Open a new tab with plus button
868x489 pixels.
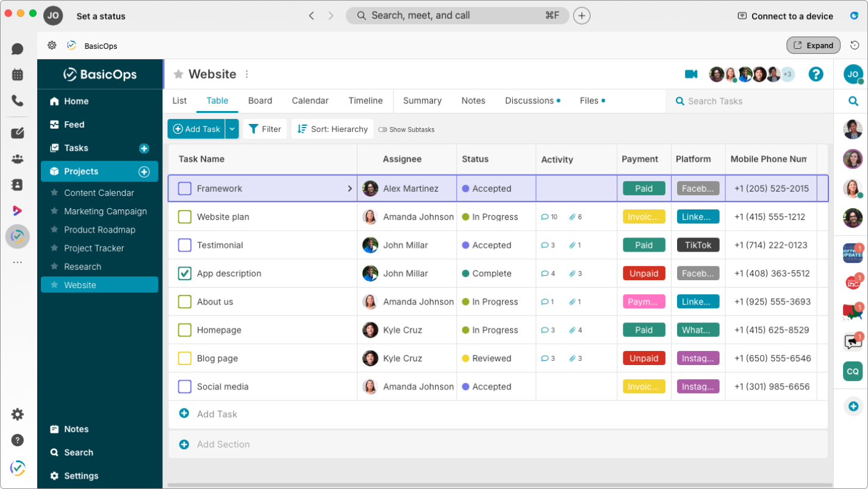[x=582, y=16]
